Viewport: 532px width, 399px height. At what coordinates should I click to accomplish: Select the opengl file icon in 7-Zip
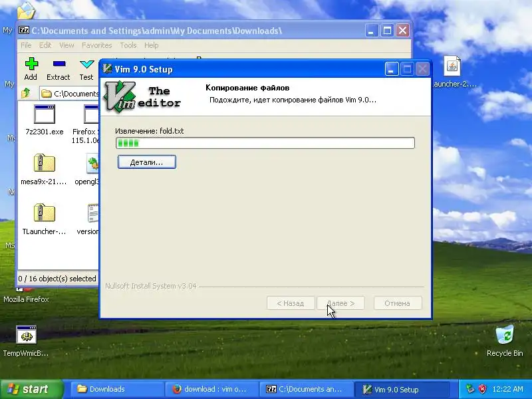92,163
